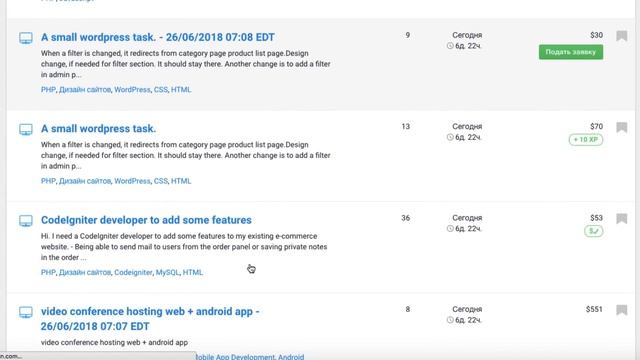
Task: Click CodeIgniter description starting 'Hi. I need a CodeIgniter'
Action: [184, 247]
